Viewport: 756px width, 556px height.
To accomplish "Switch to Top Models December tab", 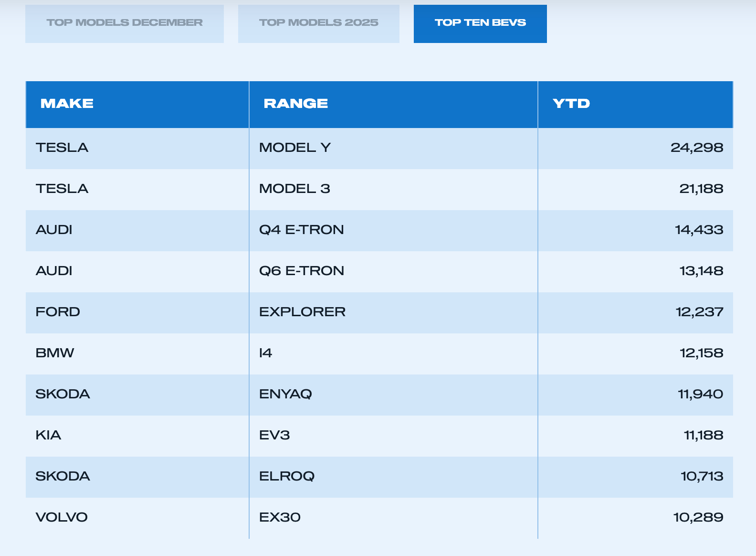I will pyautogui.click(x=125, y=23).
